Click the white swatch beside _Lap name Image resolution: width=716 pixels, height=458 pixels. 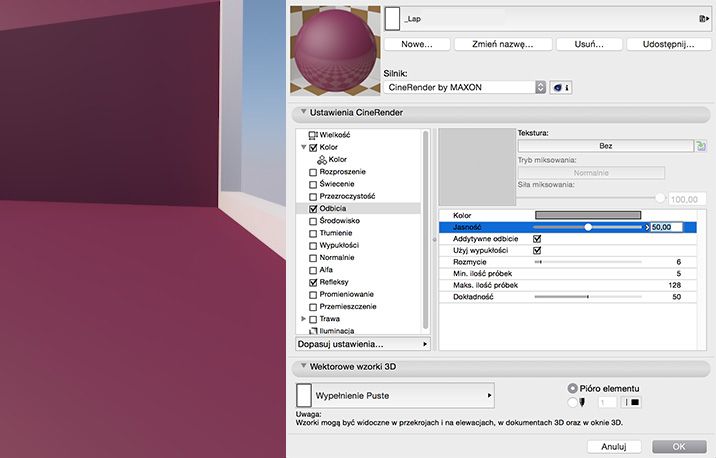coord(392,19)
